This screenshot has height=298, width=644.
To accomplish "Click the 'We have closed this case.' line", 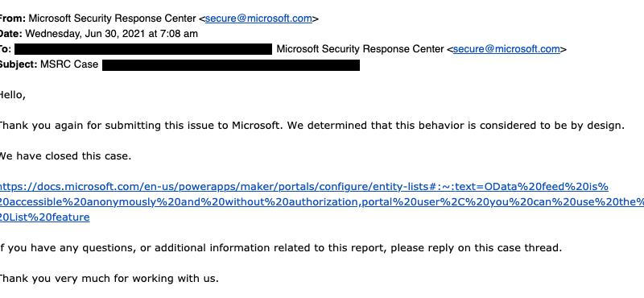I will (x=66, y=156).
